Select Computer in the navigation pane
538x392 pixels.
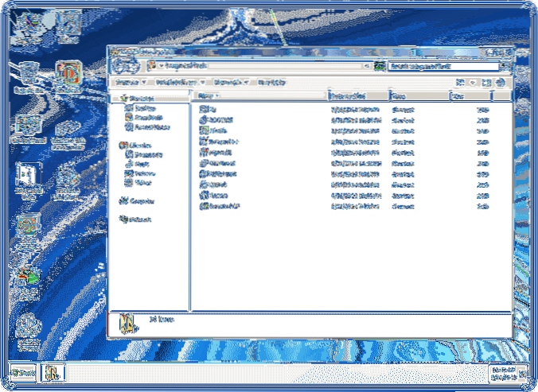pos(137,201)
